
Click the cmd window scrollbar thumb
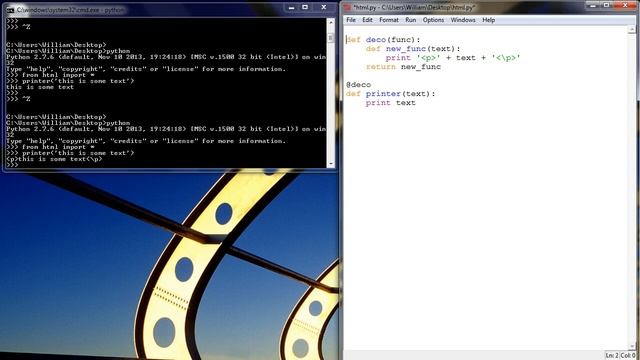(x=331, y=38)
